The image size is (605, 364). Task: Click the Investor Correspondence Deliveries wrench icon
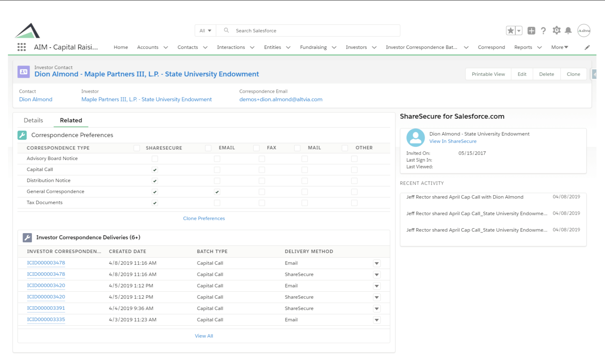point(27,237)
